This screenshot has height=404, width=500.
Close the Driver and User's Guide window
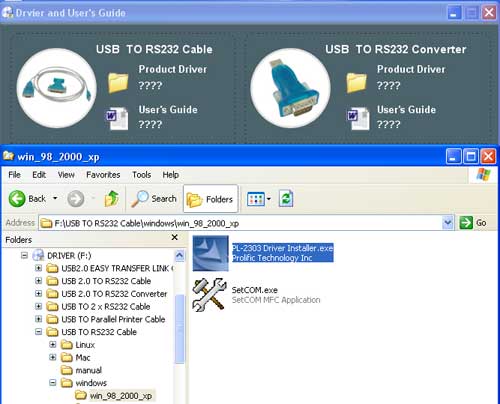(x=489, y=13)
